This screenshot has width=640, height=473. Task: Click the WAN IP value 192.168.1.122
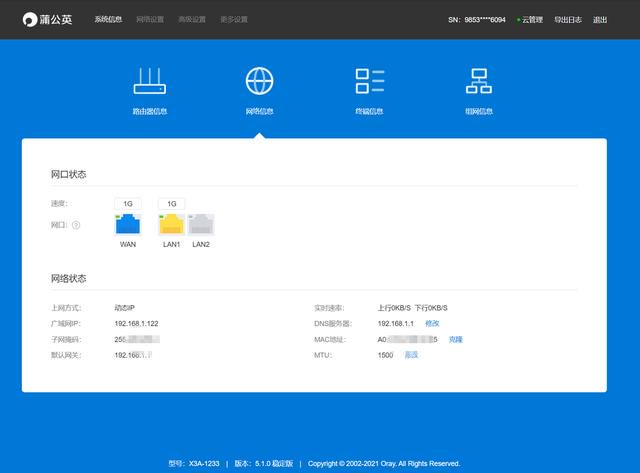(x=136, y=324)
